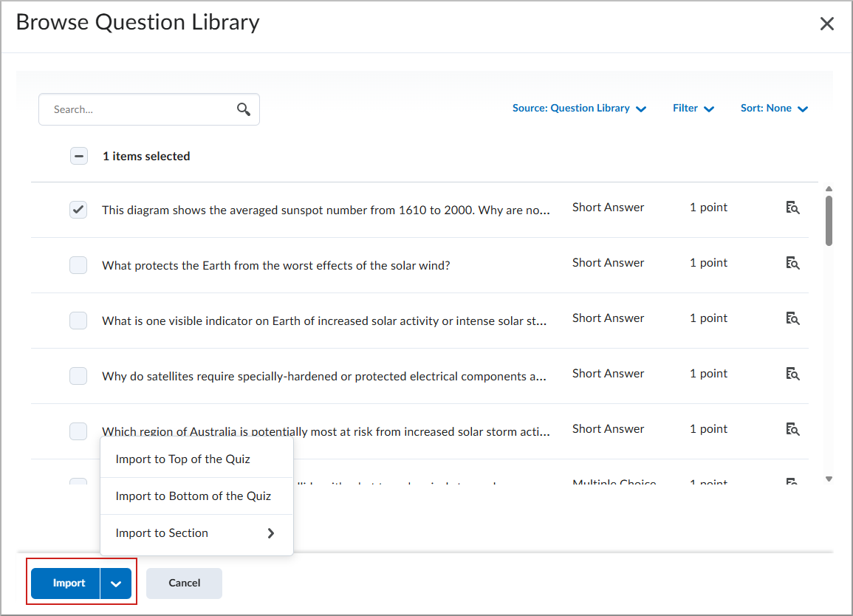
Task: Preview the sunspot diagram question
Action: 792,208
